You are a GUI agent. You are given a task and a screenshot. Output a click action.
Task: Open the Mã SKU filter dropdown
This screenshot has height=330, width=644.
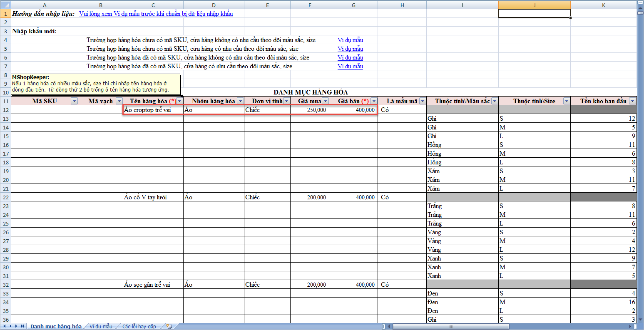74,101
